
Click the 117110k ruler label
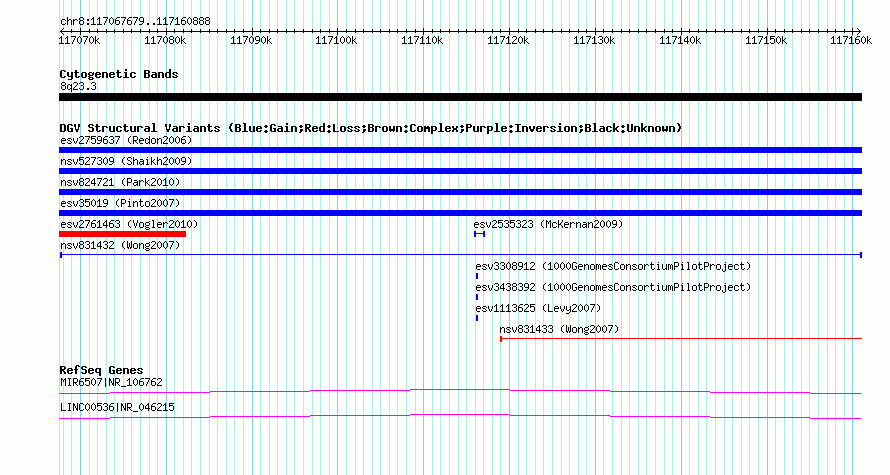[422, 41]
